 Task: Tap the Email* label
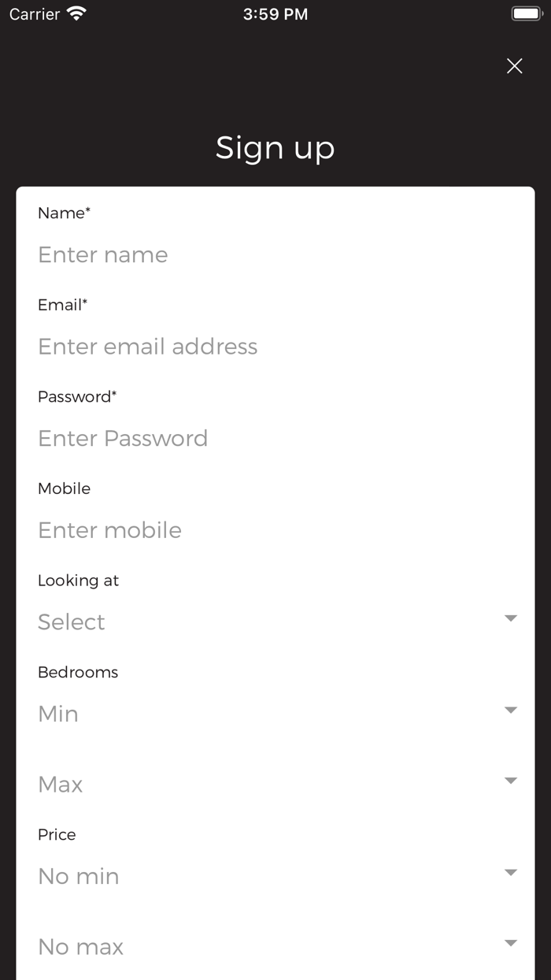tap(62, 305)
